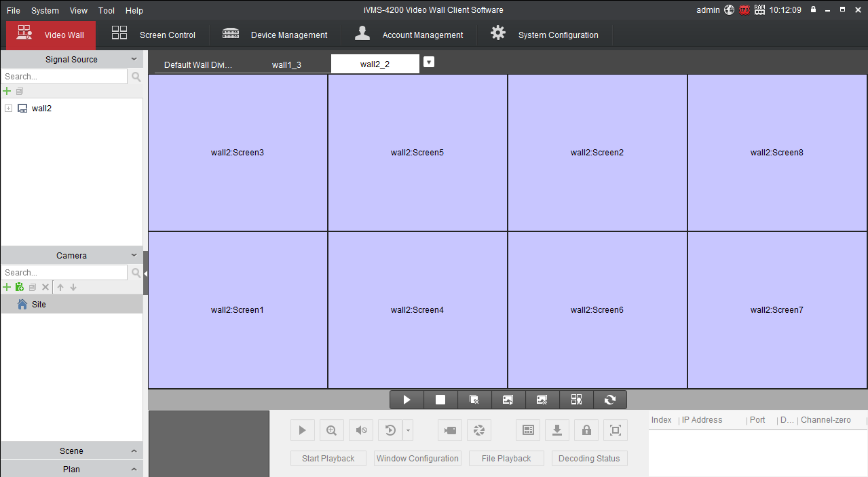Expand the Scene panel
This screenshot has height=477, width=868.
(x=71, y=451)
